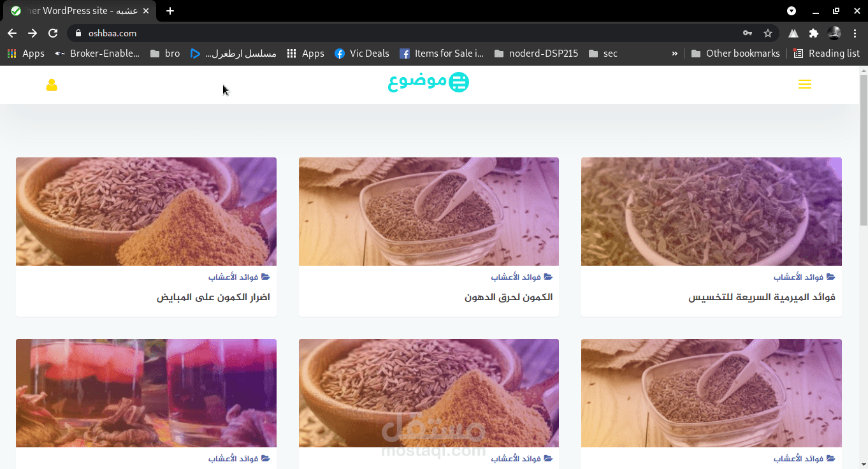Show hidden bookmarks with the chevron

point(675,54)
